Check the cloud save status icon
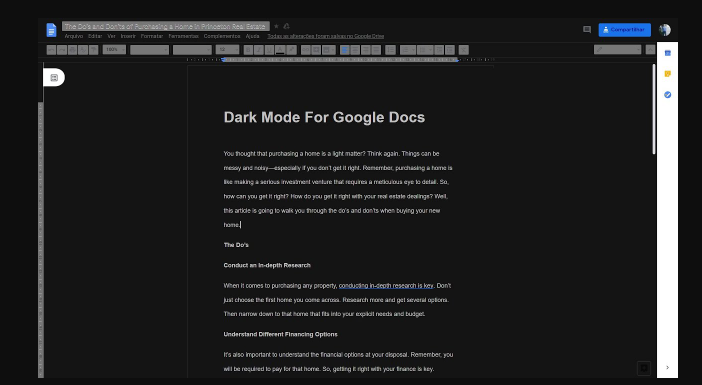The height and width of the screenshot is (385, 702). (287, 26)
